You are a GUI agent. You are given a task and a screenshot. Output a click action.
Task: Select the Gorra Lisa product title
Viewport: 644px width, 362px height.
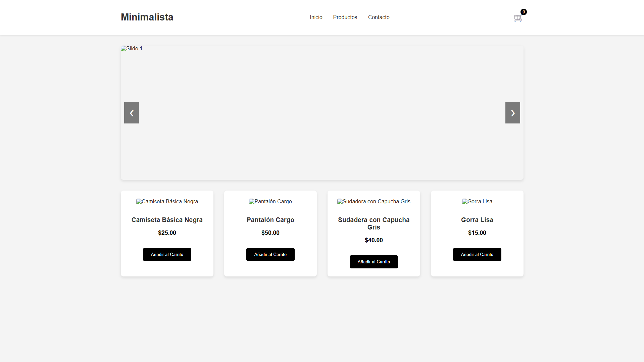click(477, 220)
